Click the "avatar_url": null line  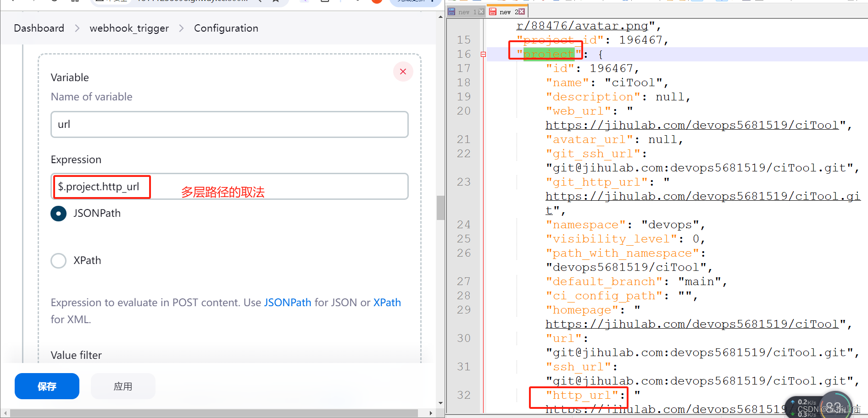tap(614, 139)
